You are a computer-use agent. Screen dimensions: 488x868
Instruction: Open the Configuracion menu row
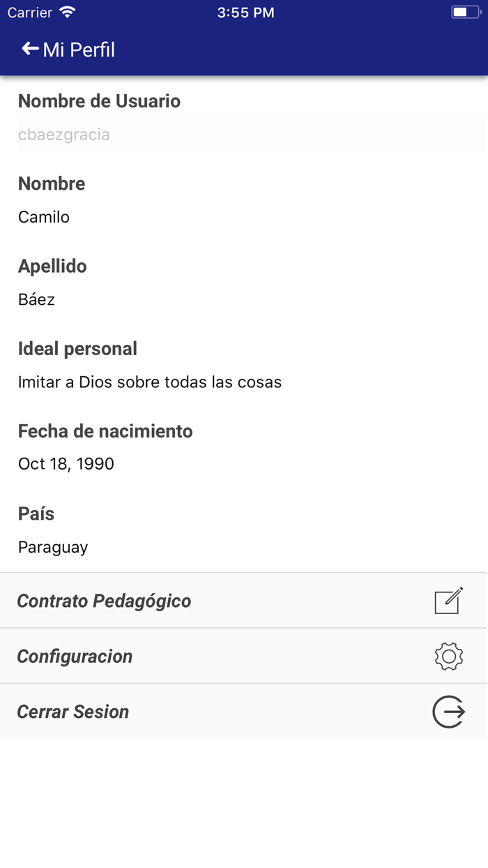coord(75,656)
